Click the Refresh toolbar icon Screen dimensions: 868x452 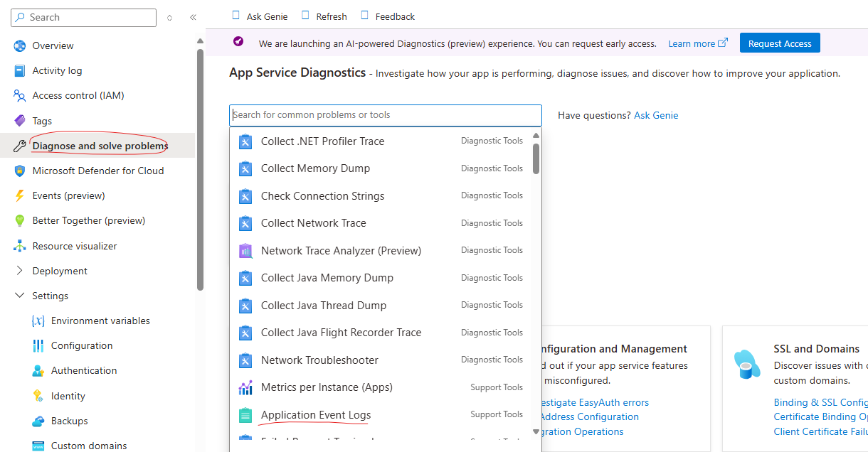point(305,15)
